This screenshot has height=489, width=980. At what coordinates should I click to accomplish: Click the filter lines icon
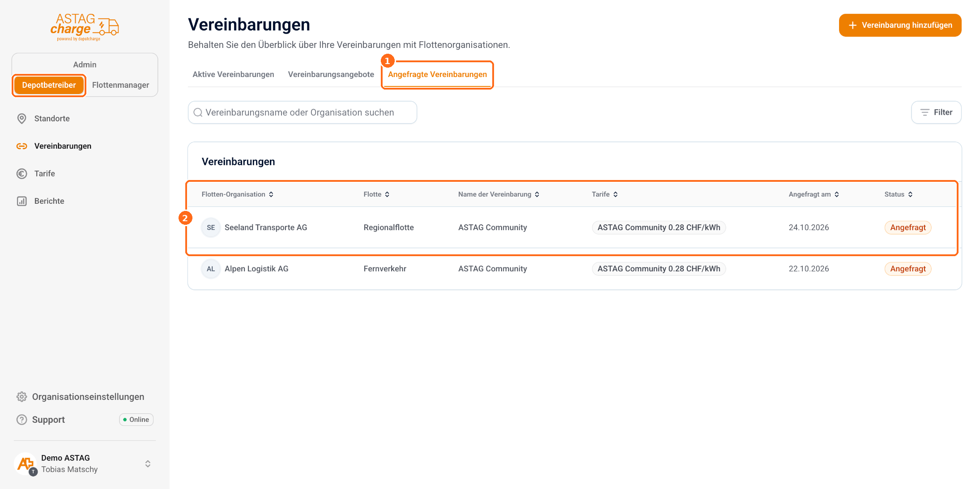925,112
